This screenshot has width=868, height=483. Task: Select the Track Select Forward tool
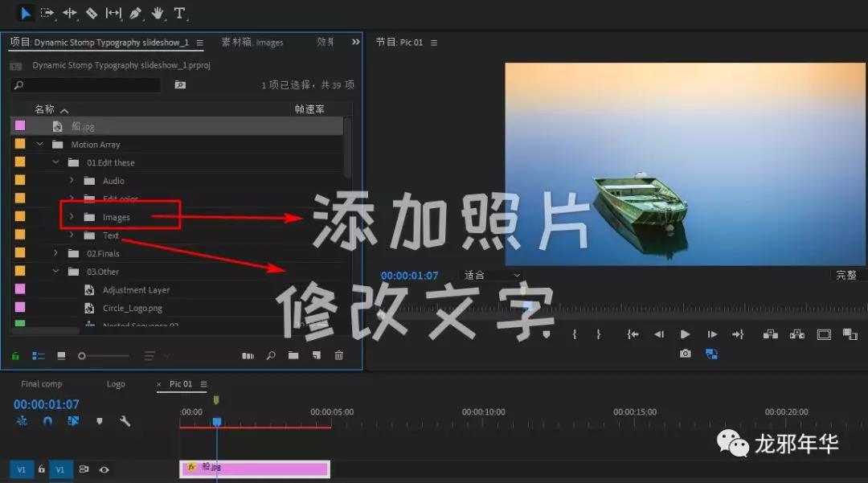pyautogui.click(x=47, y=13)
